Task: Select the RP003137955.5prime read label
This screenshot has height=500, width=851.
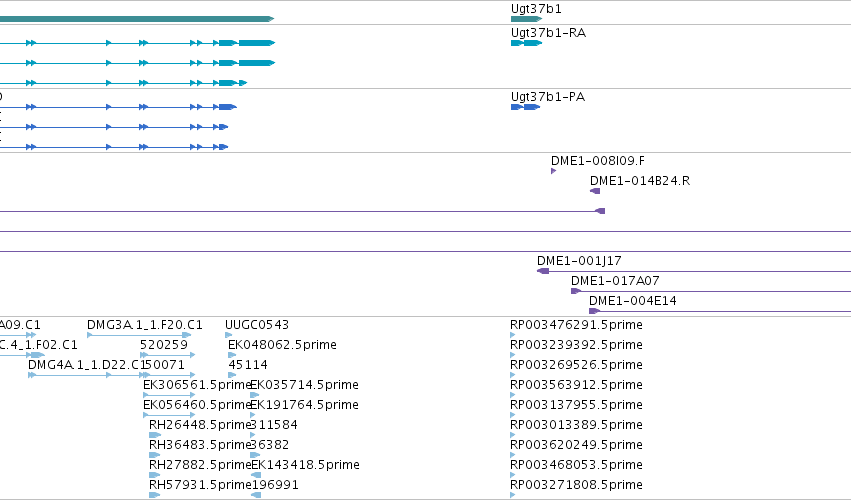Action: pos(576,405)
